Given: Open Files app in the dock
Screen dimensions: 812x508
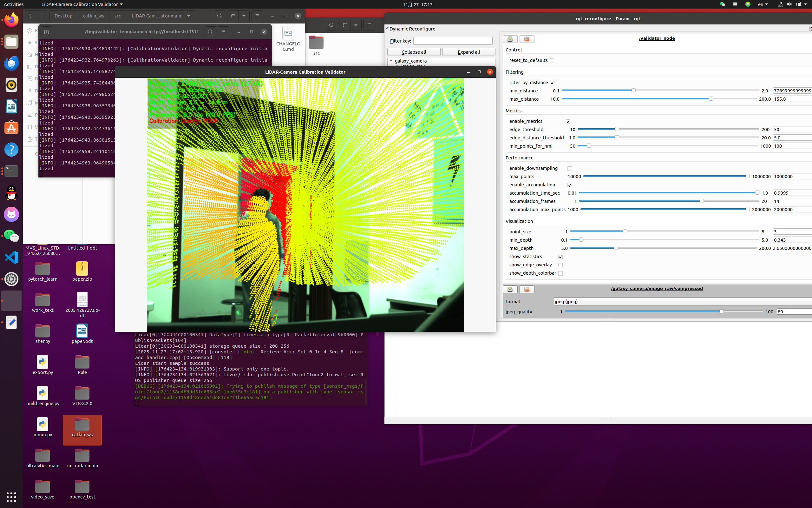Looking at the screenshot, I should pyautogui.click(x=11, y=42).
